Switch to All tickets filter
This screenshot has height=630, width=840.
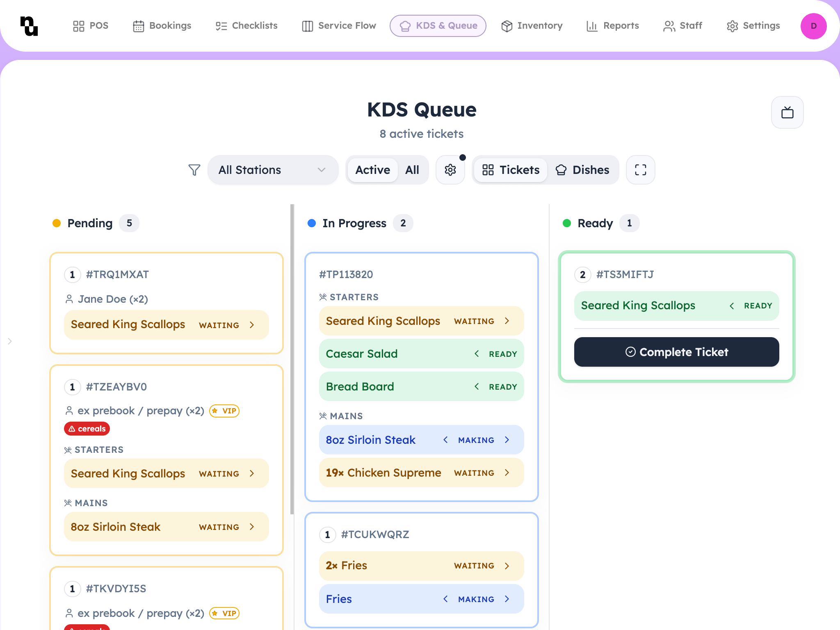click(x=412, y=170)
